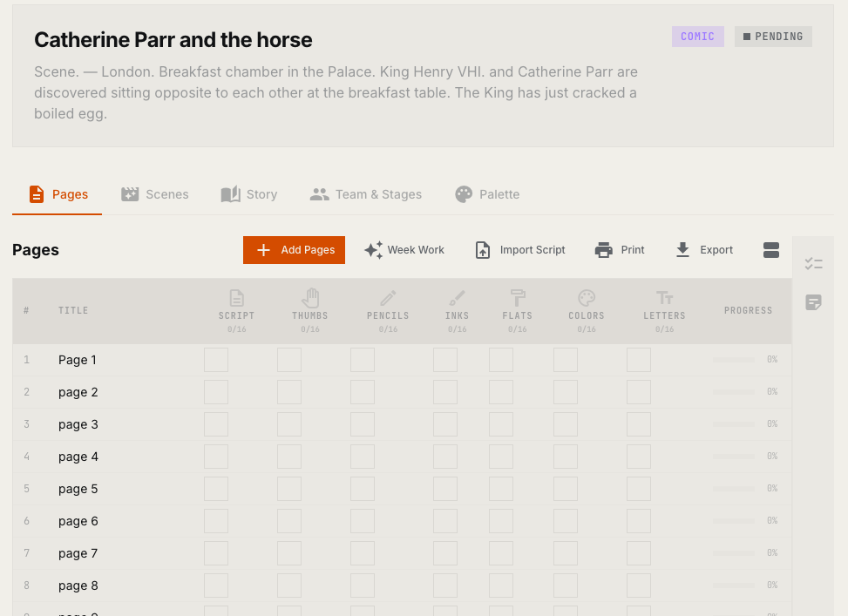Click Page 1 progress bar
Image resolution: width=848 pixels, height=616 pixels.
tap(734, 360)
